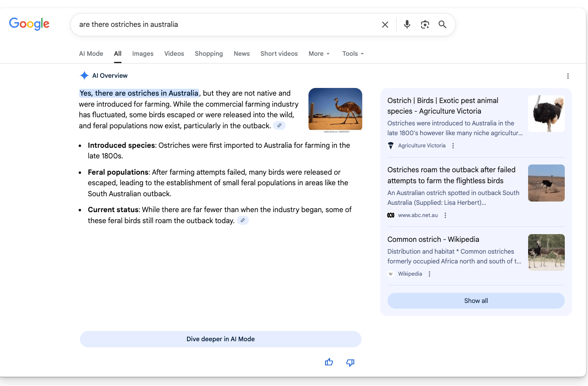Switch to the Videos tab
Image resolution: width=588 pixels, height=386 pixels.
[174, 54]
